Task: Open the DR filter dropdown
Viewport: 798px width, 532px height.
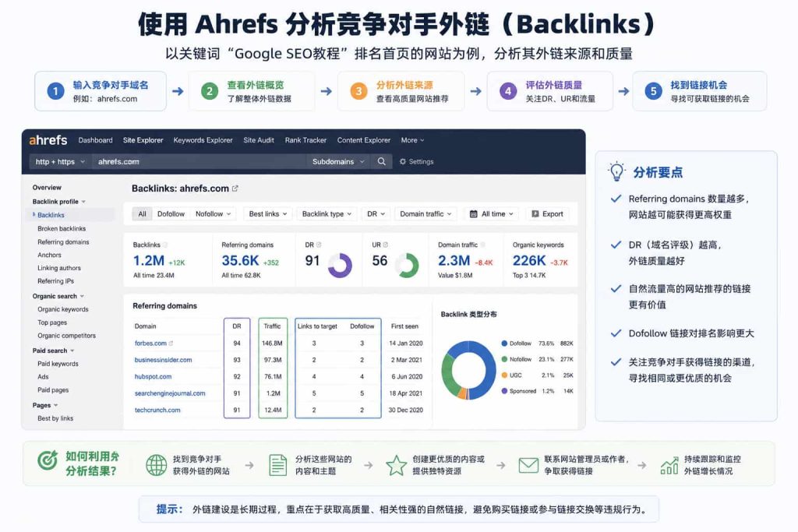Action: 376,213
